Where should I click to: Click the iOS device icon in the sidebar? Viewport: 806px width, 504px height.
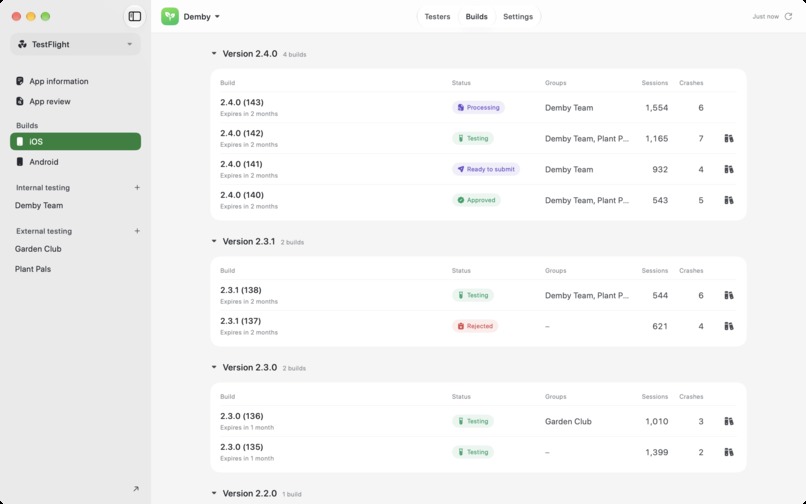pyautogui.click(x=20, y=141)
